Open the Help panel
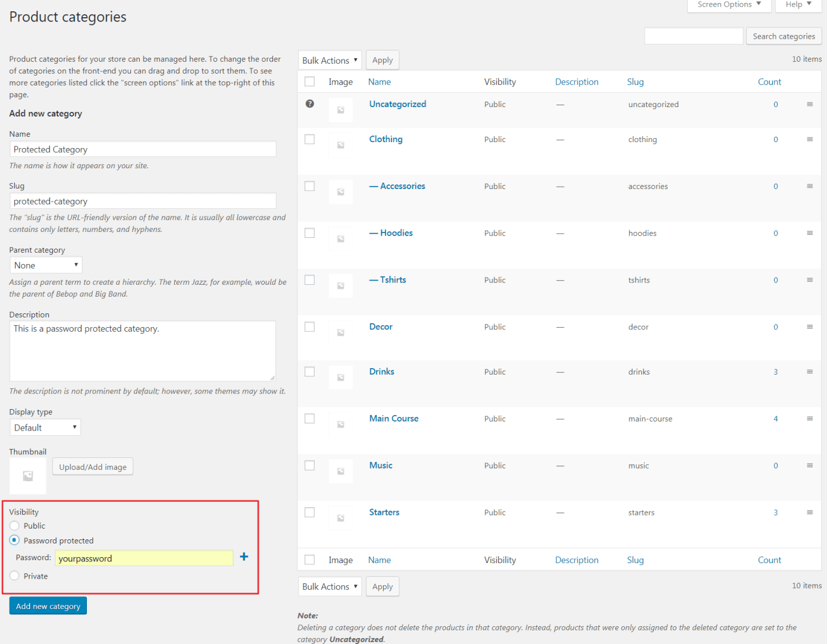 point(798,5)
